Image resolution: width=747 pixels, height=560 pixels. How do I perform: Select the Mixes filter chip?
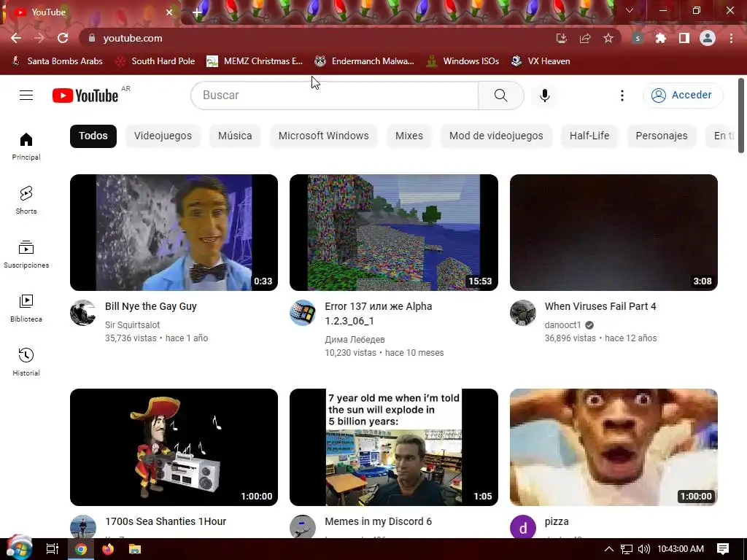409,136
